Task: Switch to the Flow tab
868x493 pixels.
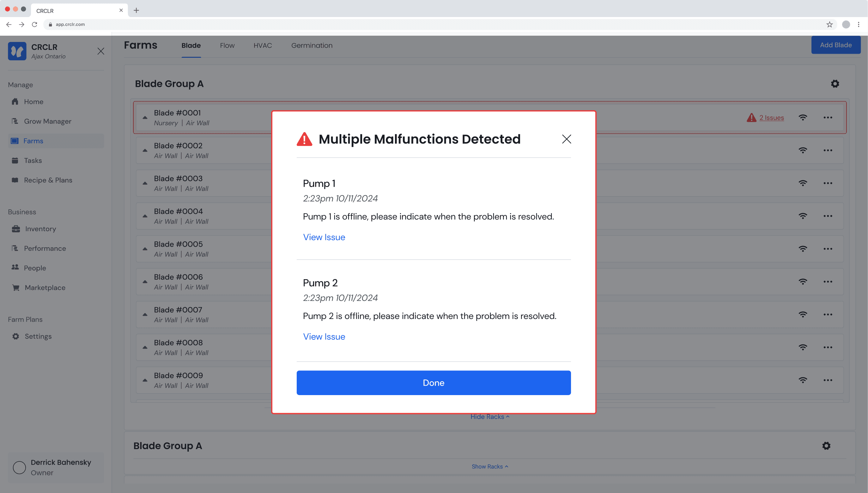Action: tap(227, 45)
